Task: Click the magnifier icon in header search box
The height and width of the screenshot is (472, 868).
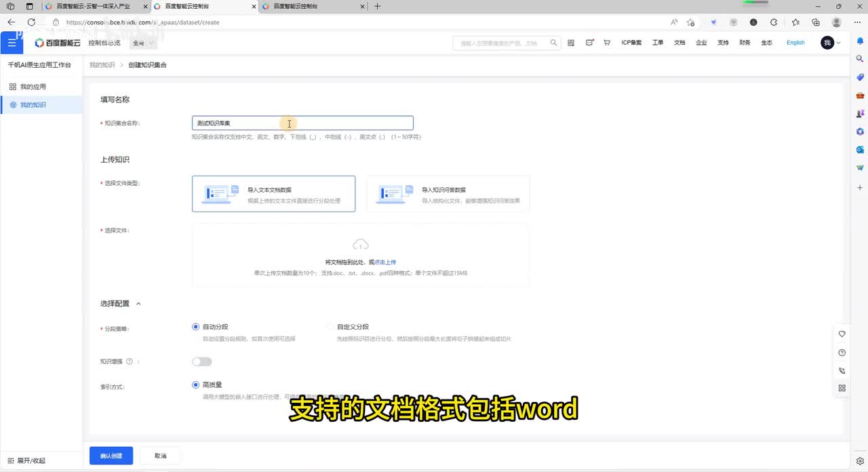Action: coord(553,43)
